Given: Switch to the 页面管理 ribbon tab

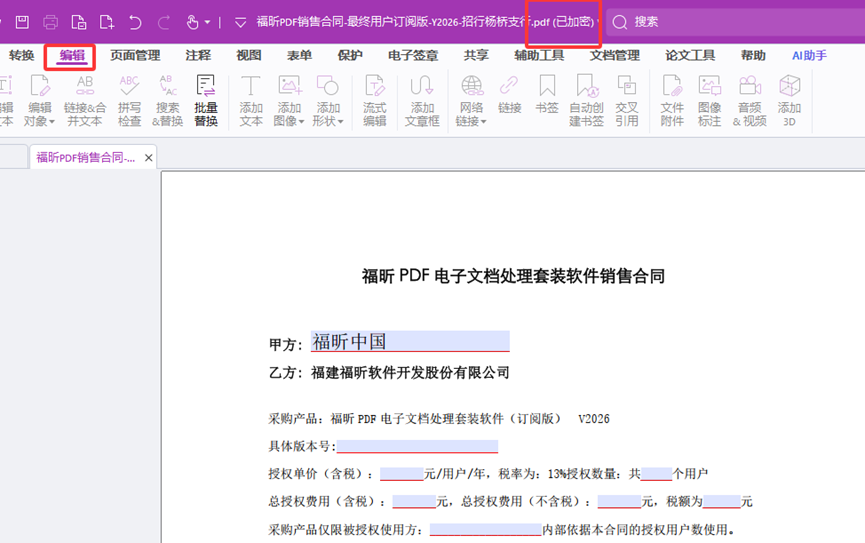Looking at the screenshot, I should [x=135, y=56].
